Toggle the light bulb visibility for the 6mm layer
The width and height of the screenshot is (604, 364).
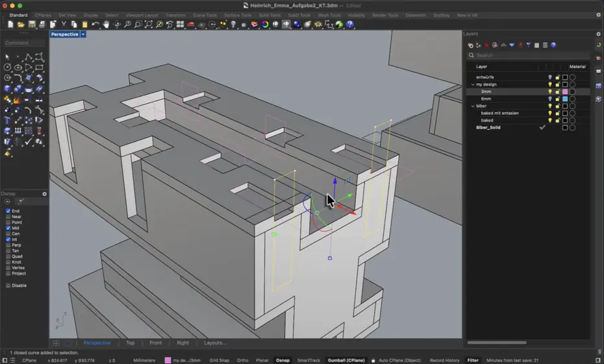pos(550,99)
